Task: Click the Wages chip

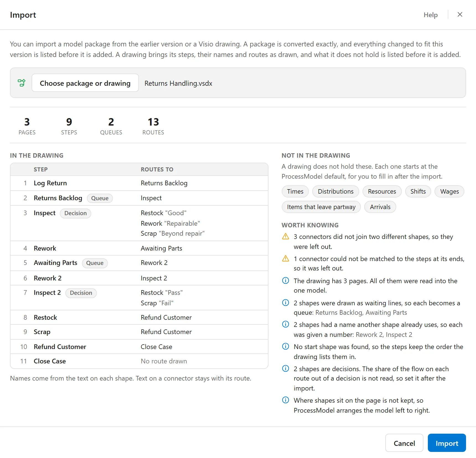Action: (449, 191)
